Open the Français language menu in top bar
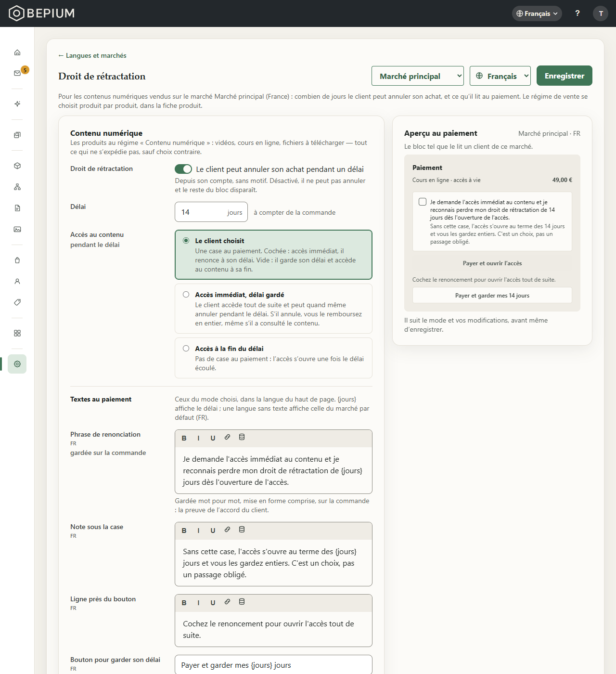616x674 pixels. (x=537, y=13)
